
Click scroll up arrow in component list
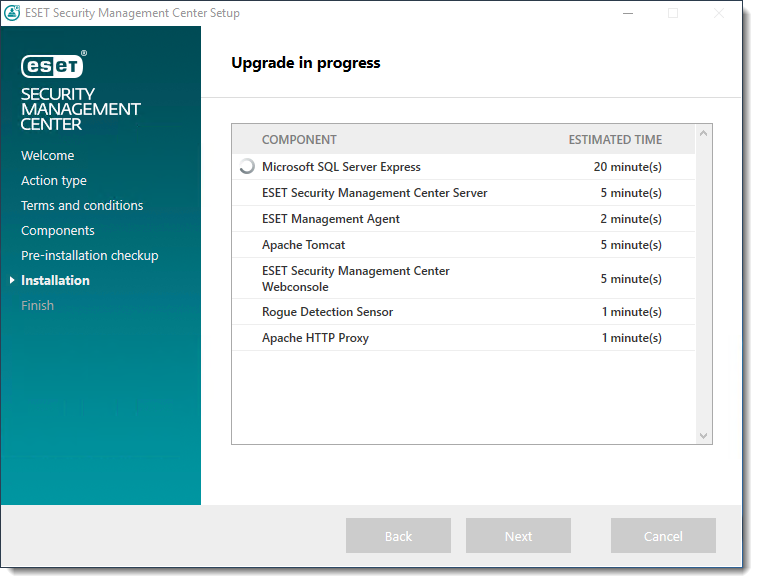[703, 133]
